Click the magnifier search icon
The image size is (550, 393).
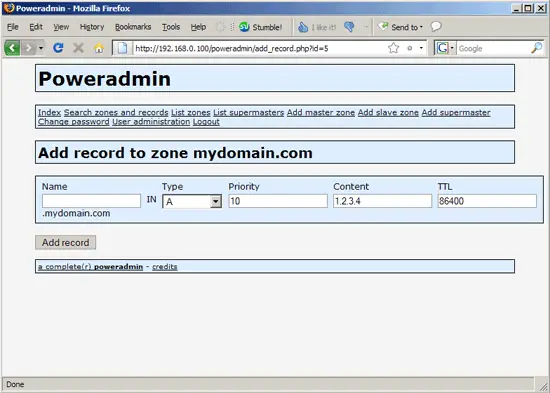pos(537,48)
